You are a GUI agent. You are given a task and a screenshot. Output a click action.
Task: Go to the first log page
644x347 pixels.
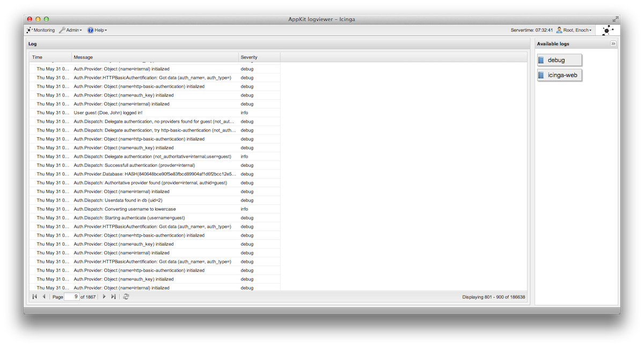(34, 297)
